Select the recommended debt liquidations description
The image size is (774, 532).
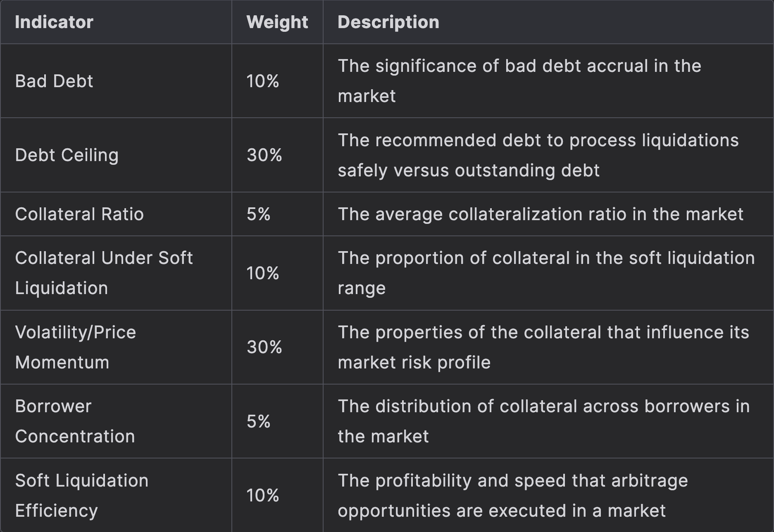pyautogui.click(x=538, y=155)
